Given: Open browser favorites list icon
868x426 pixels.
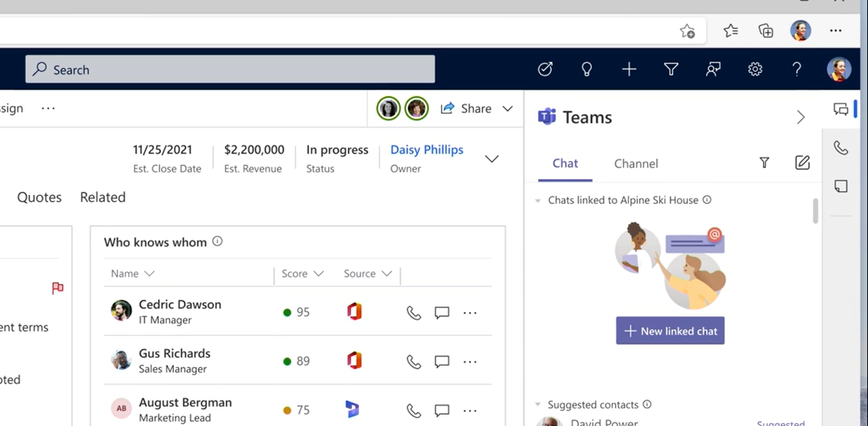Looking at the screenshot, I should tap(730, 30).
